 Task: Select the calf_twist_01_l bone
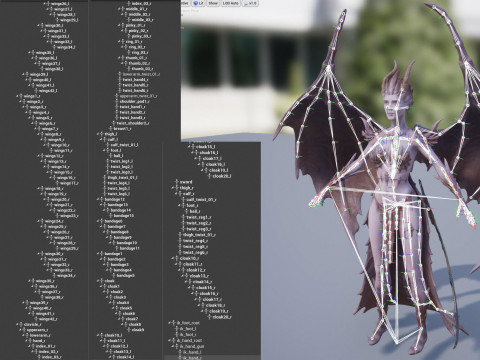[124, 145]
